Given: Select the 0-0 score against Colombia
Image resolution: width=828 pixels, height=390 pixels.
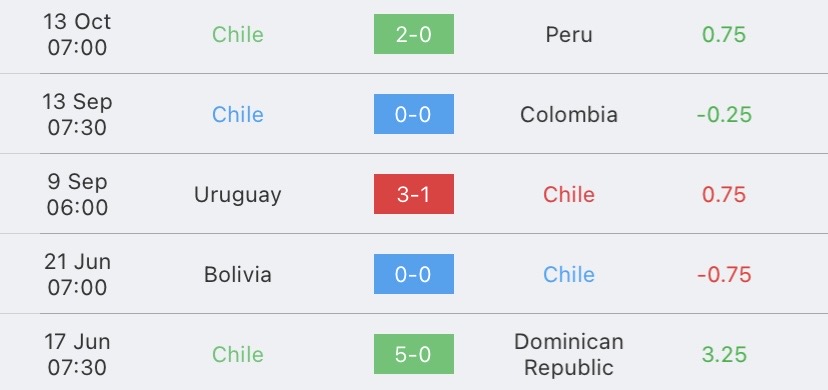Looking at the screenshot, I should (413, 114).
